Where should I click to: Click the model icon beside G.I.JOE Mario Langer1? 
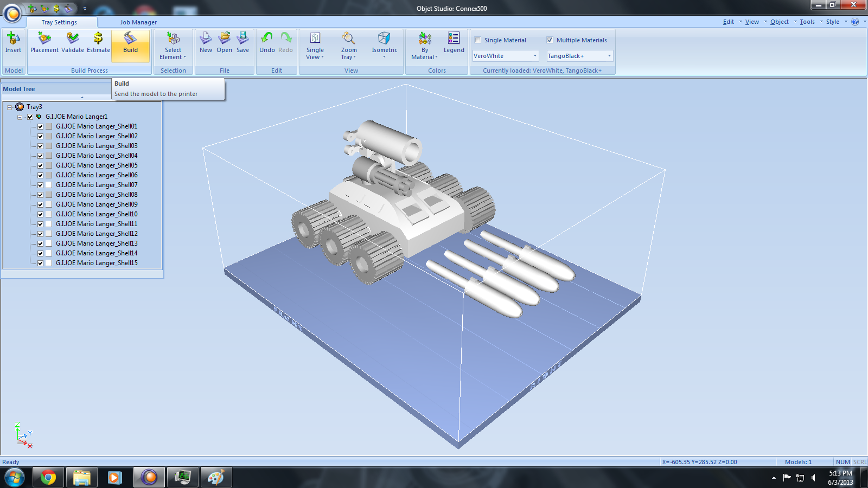[x=39, y=117]
